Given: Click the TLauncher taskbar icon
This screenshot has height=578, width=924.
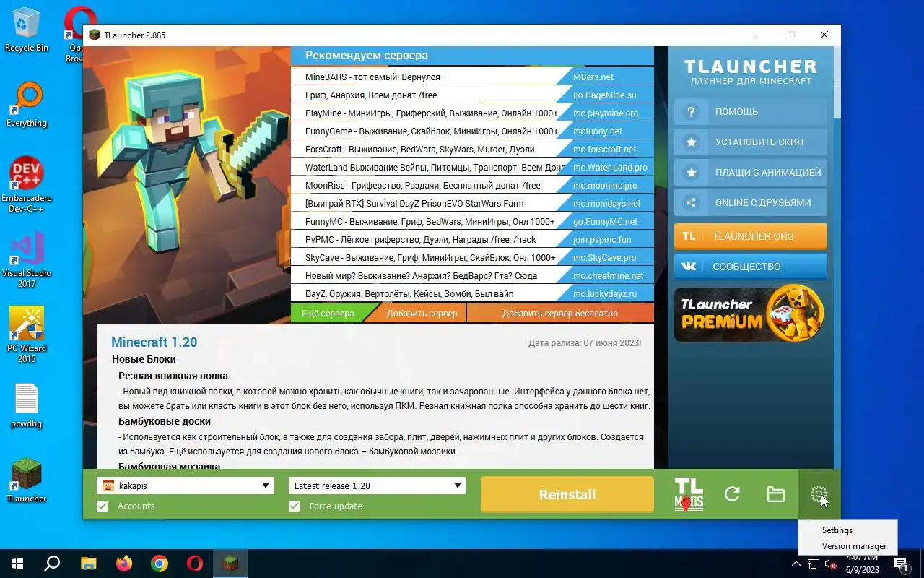Looking at the screenshot, I should click(230, 564).
